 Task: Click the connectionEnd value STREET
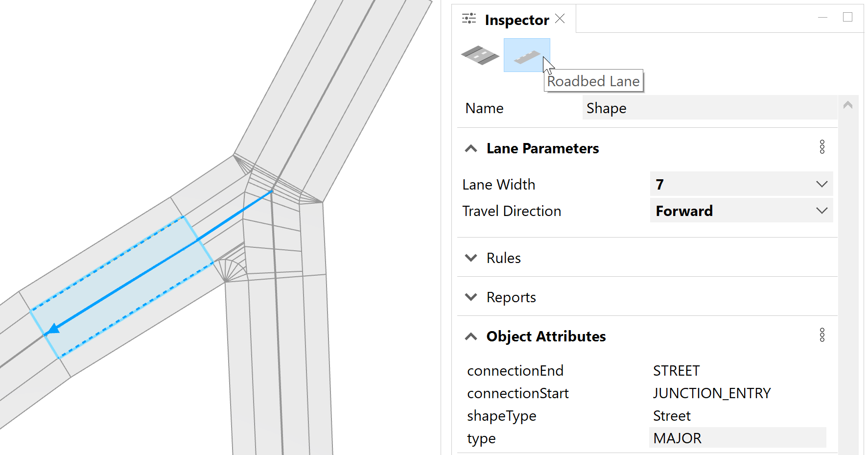tap(676, 371)
